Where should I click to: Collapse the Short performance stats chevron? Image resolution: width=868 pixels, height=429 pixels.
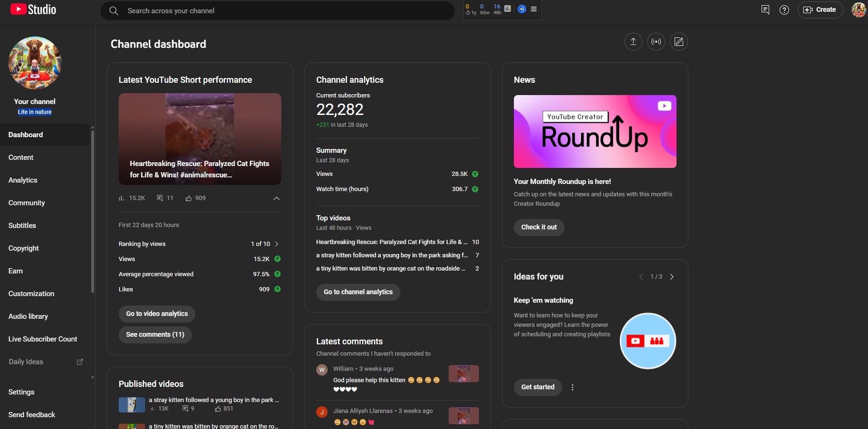[x=277, y=198]
